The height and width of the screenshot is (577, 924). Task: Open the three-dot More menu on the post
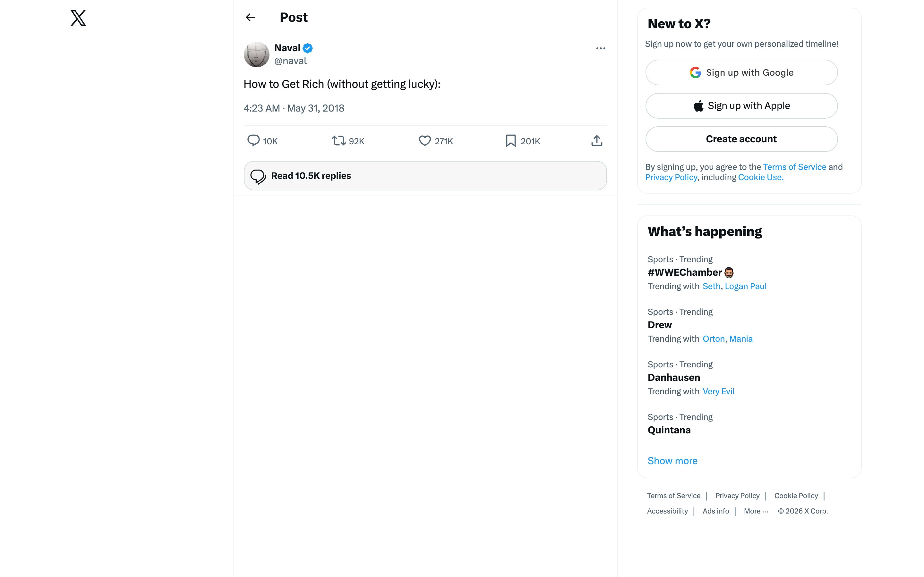click(x=601, y=48)
